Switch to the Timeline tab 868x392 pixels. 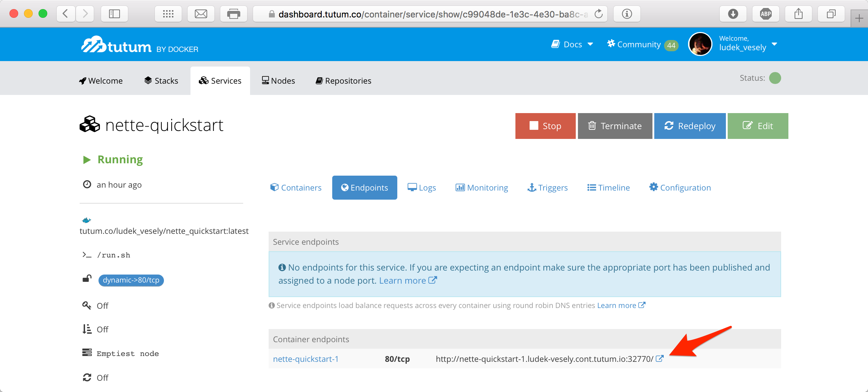pyautogui.click(x=608, y=188)
